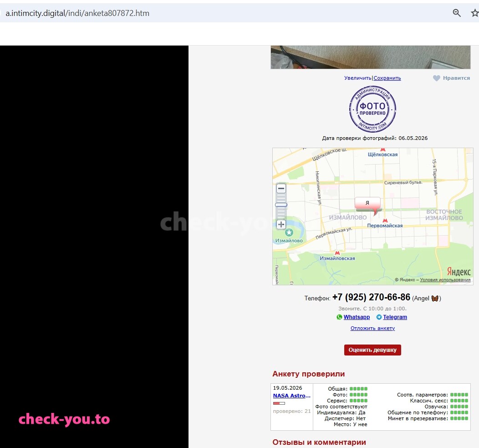Click the browser zoom magnifier icon
Screen dimensions: 479x448
(456, 13)
